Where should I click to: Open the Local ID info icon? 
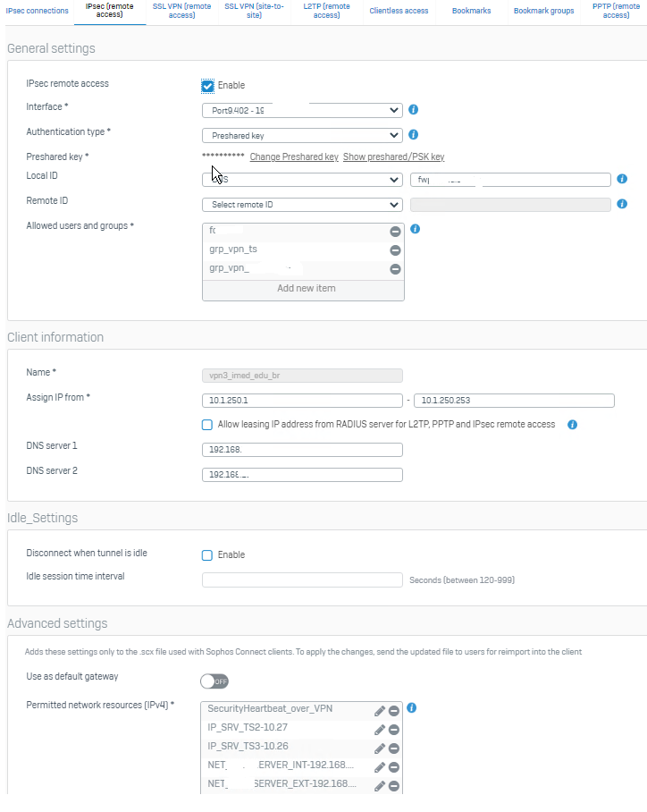[x=622, y=179]
